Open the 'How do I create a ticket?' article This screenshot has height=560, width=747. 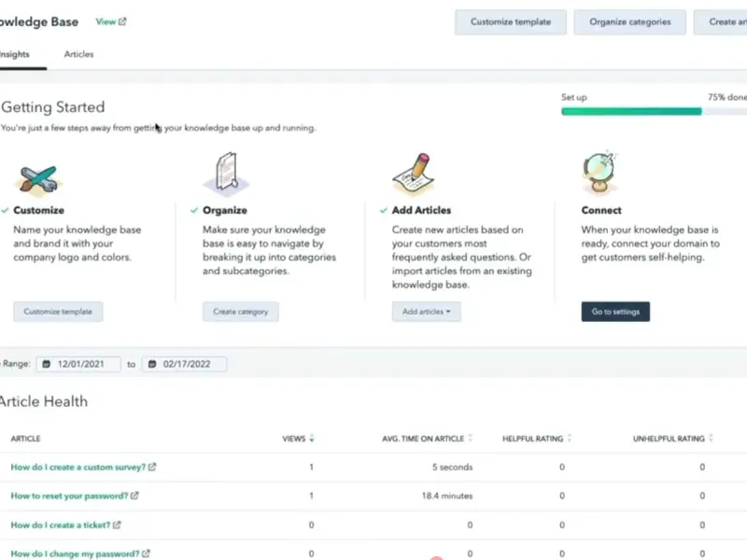pos(60,525)
